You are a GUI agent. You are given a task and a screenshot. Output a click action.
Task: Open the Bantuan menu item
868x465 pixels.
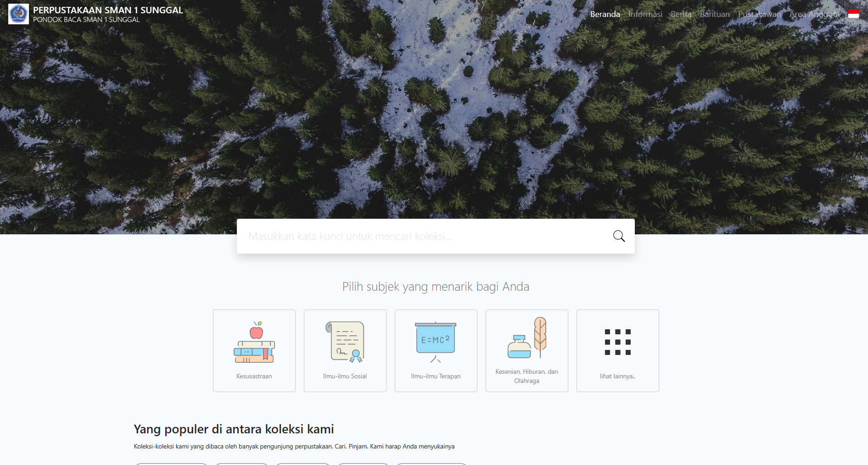click(715, 14)
